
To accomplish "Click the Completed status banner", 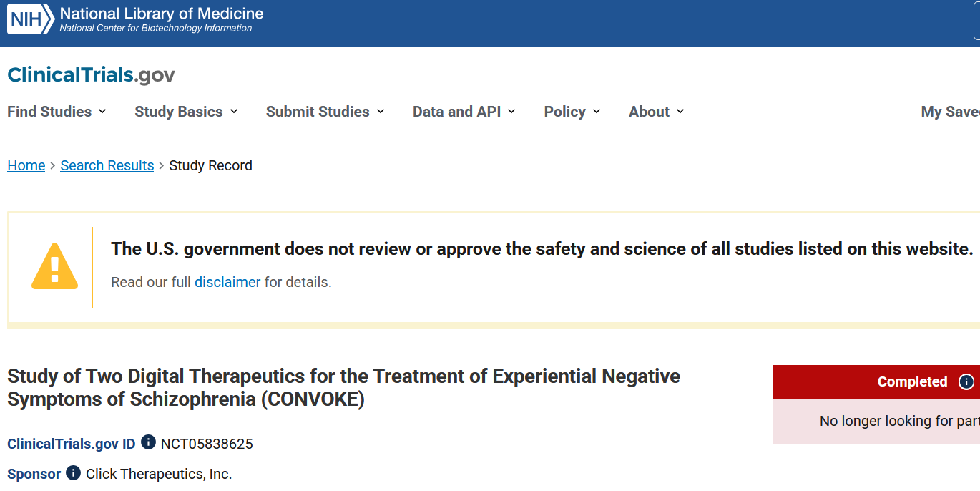I will click(876, 381).
